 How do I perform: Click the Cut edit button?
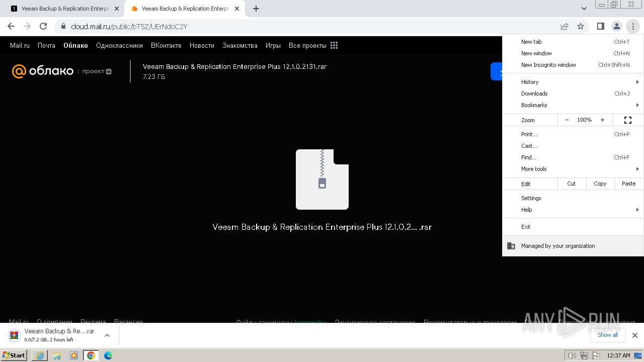[572, 184]
